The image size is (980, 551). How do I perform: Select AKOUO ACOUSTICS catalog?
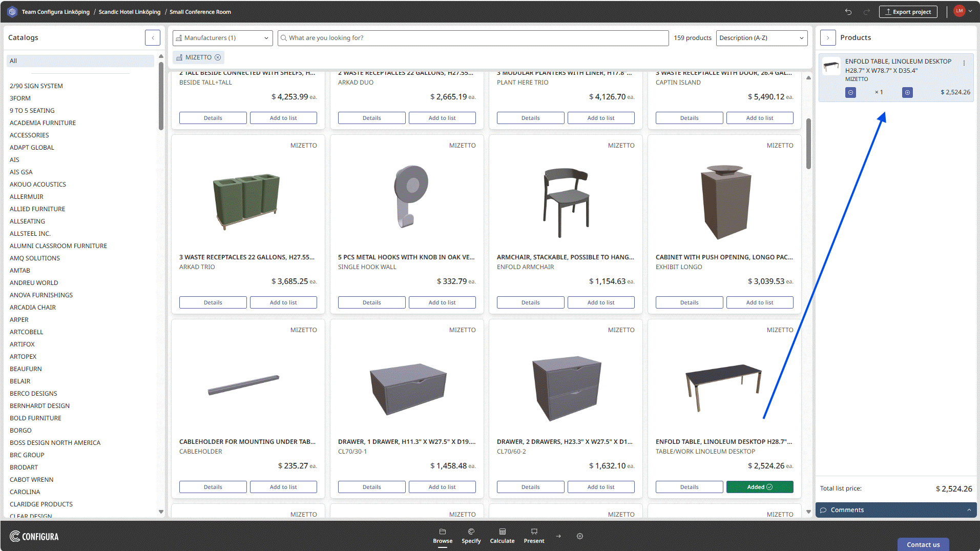tap(38, 185)
